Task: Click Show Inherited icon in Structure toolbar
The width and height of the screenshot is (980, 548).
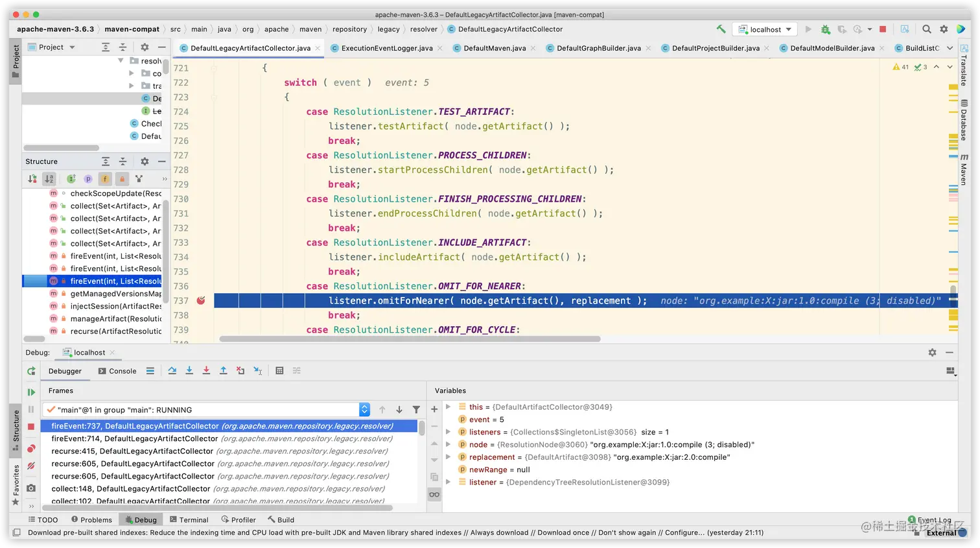Action: click(x=71, y=179)
